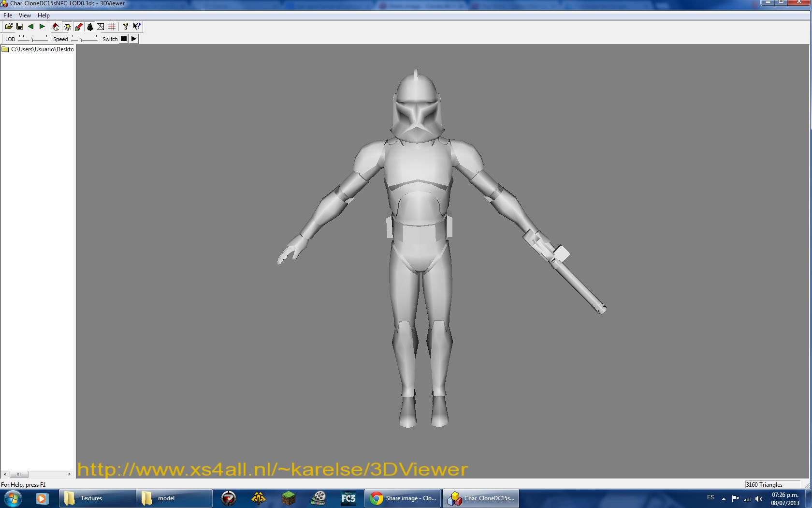Open the film reel app on taskbar

pos(319,498)
